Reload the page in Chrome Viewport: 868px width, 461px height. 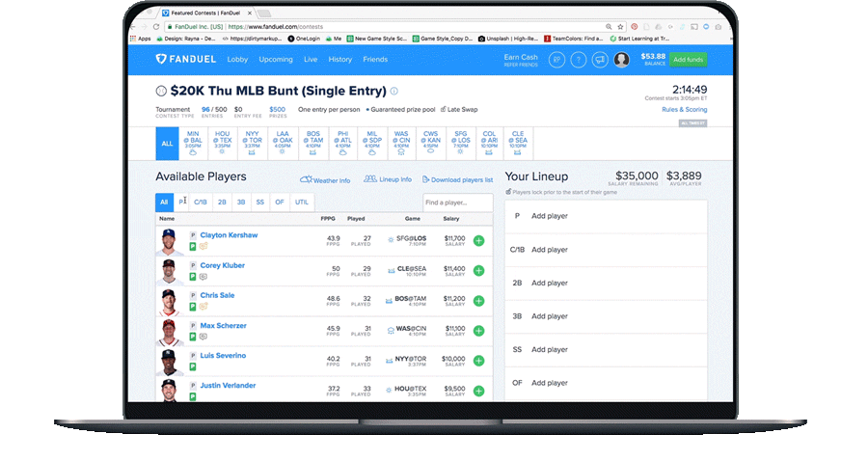[x=156, y=27]
